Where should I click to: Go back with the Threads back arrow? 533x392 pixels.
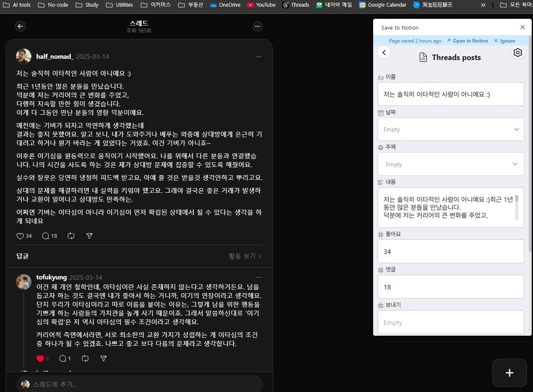[20, 26]
